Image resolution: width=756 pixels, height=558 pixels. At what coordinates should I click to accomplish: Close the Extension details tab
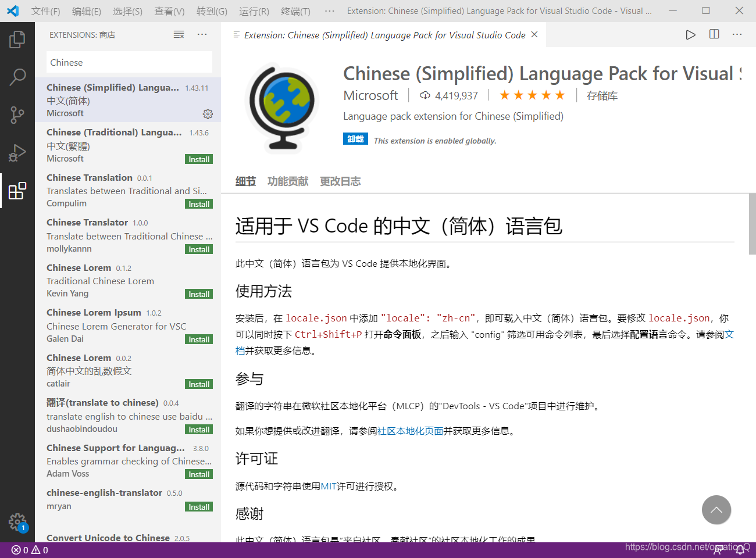tap(534, 35)
